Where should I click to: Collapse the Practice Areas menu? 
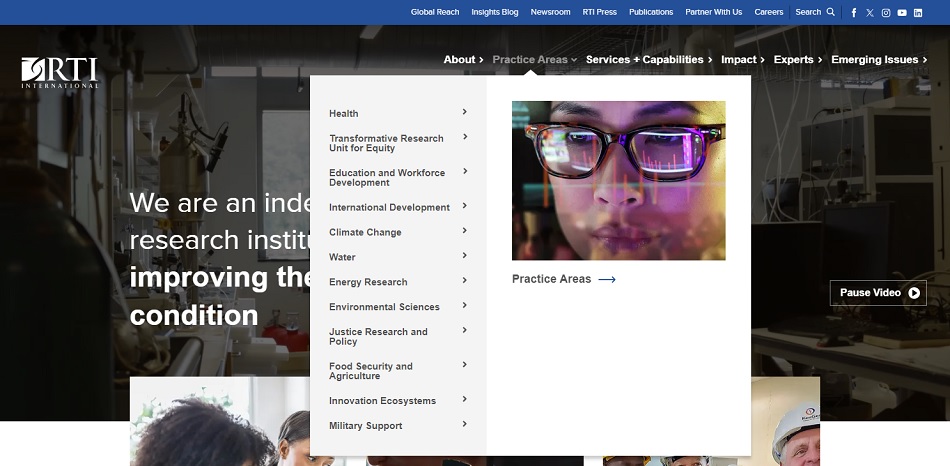[534, 59]
